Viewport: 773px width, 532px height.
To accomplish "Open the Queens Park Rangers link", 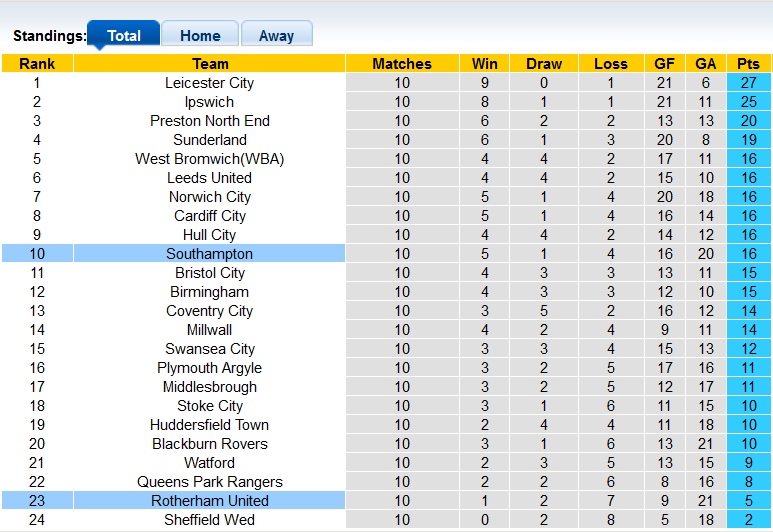I will pos(210,482).
